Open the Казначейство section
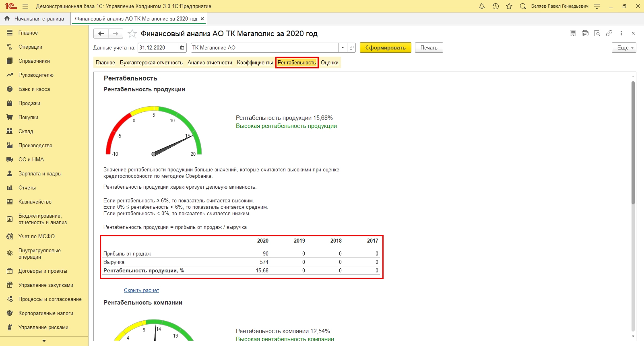Image resolution: width=644 pixels, height=346 pixels. 44,202
